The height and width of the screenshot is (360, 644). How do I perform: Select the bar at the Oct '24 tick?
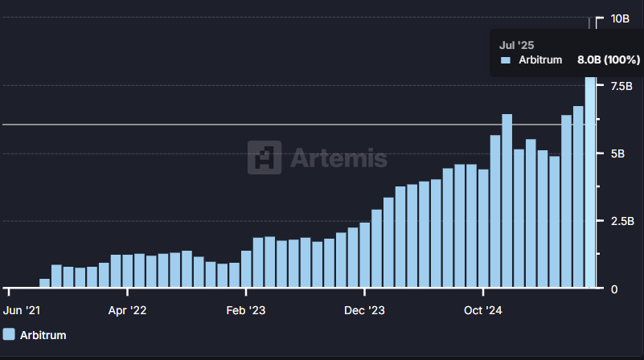pos(483,228)
